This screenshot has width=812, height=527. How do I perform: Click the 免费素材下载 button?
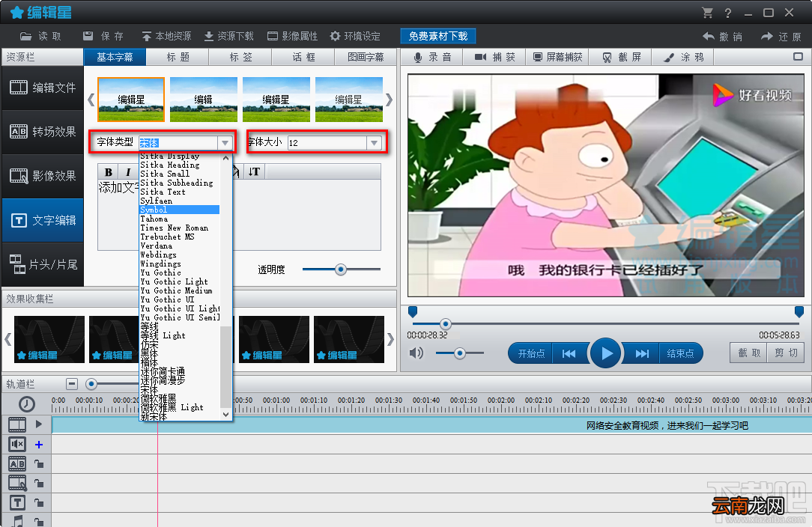tap(438, 36)
